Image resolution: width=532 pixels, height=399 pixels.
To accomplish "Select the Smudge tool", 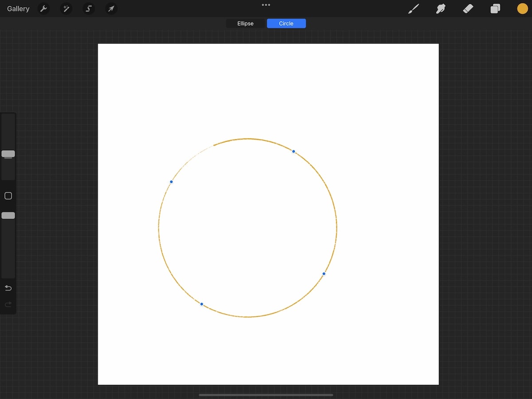I will pyautogui.click(x=440, y=8).
